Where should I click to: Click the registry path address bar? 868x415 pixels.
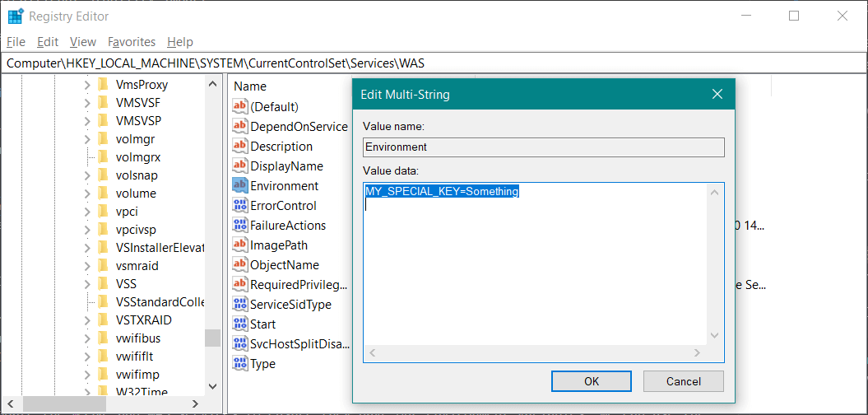pos(434,63)
